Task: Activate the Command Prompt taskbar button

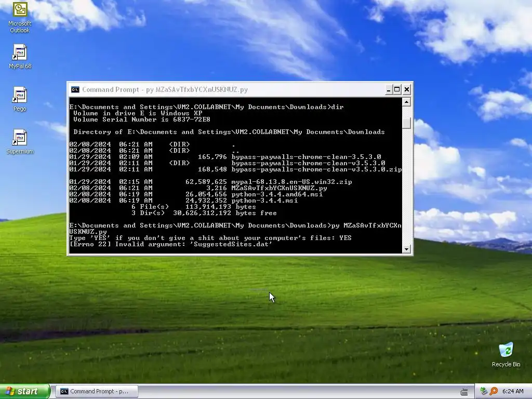Action: click(x=97, y=392)
